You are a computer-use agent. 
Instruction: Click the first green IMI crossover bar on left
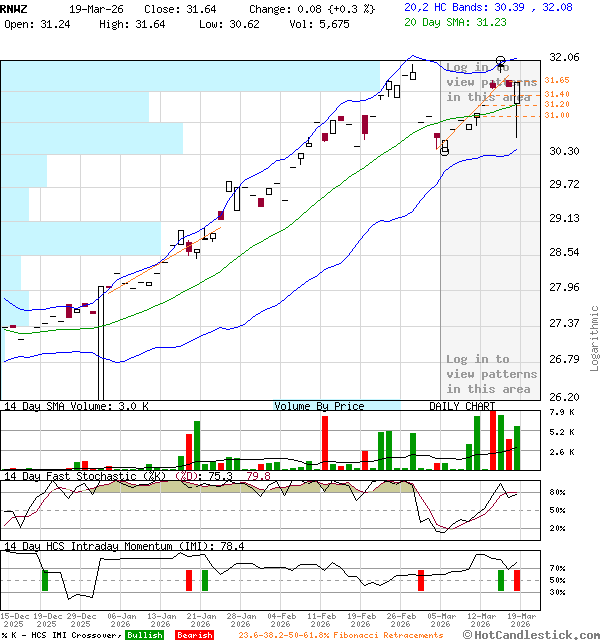click(x=45, y=579)
